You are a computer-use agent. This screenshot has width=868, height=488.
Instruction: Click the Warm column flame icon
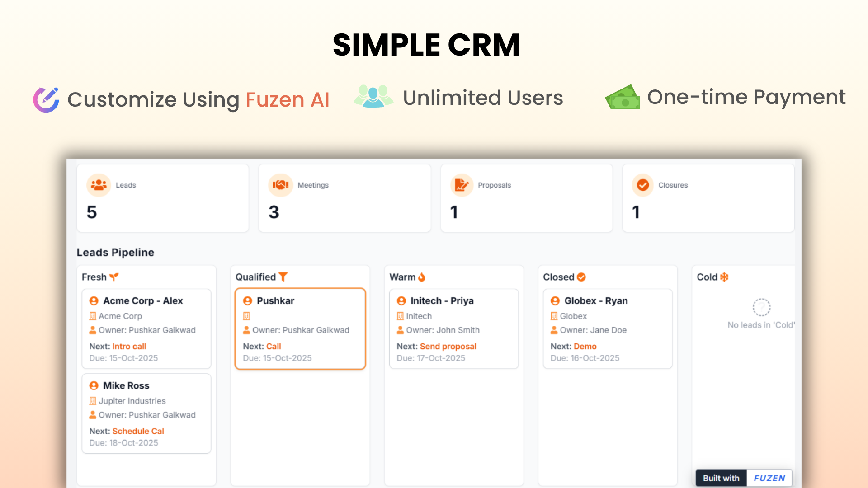pyautogui.click(x=422, y=277)
